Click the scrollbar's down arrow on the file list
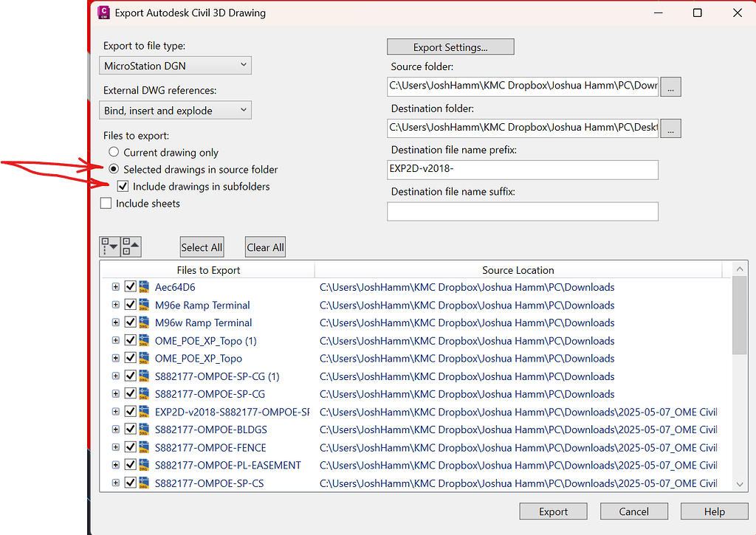756x535 pixels. pyautogui.click(x=739, y=484)
